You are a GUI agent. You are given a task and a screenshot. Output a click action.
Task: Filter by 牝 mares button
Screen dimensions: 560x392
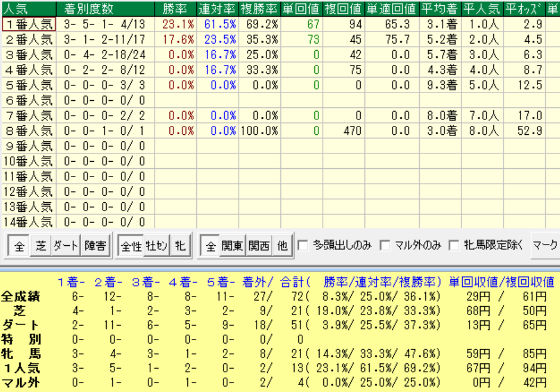coord(180,245)
